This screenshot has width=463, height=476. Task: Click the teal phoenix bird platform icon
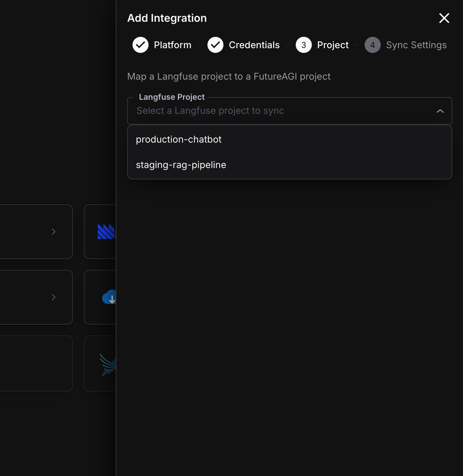click(107, 364)
